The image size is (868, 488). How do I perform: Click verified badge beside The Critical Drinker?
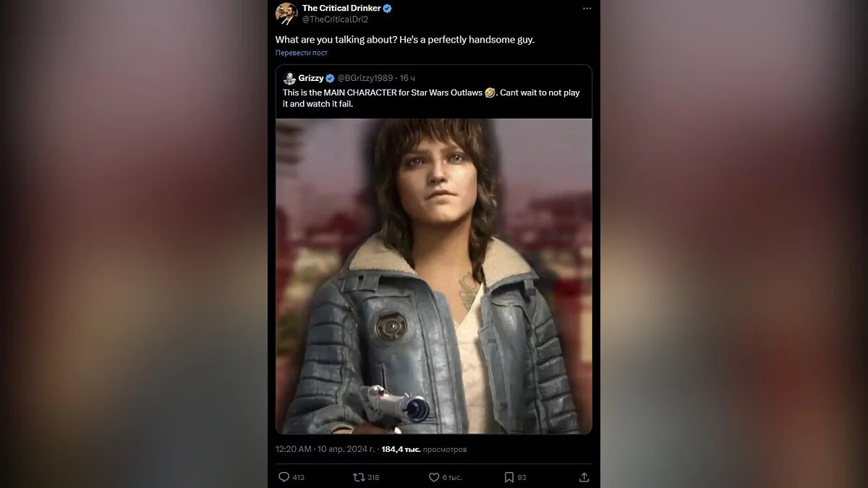[x=388, y=8]
